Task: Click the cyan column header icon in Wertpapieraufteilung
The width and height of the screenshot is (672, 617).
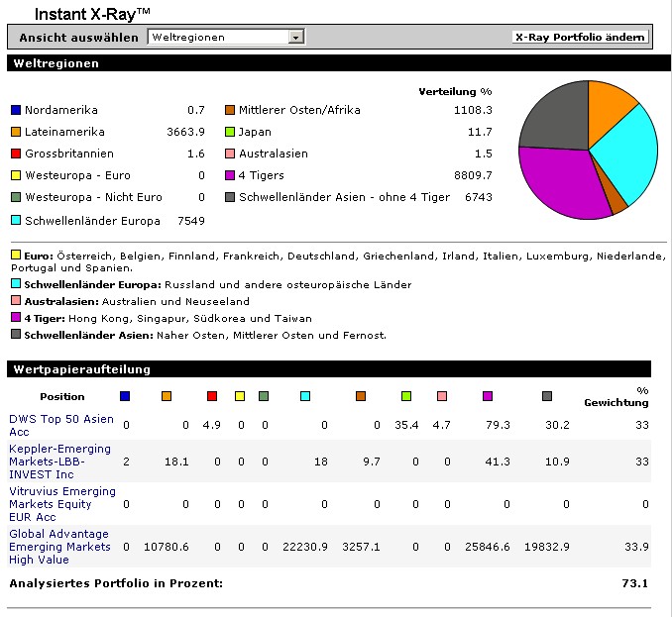Action: 305,396
